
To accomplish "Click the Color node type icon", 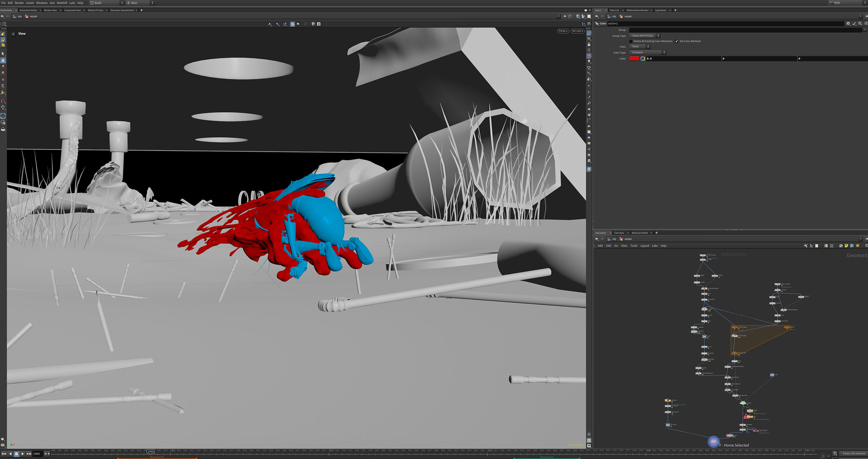I will click(597, 23).
